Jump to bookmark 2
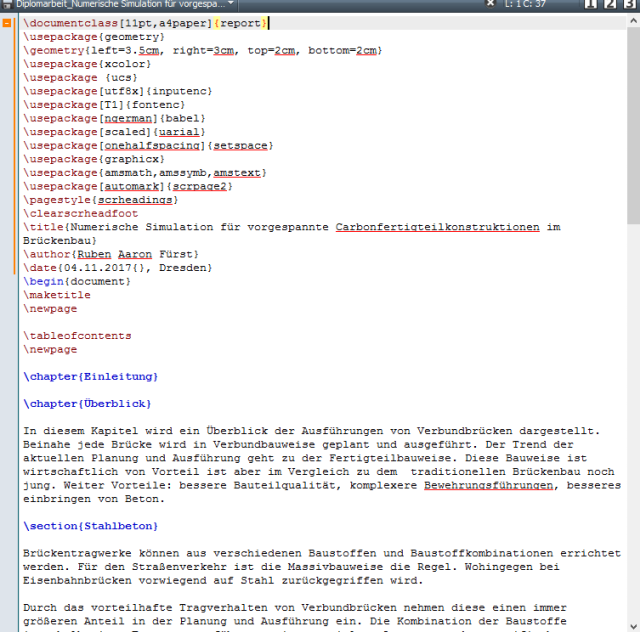Viewport: 640px width, 632px height. click(x=611, y=5)
